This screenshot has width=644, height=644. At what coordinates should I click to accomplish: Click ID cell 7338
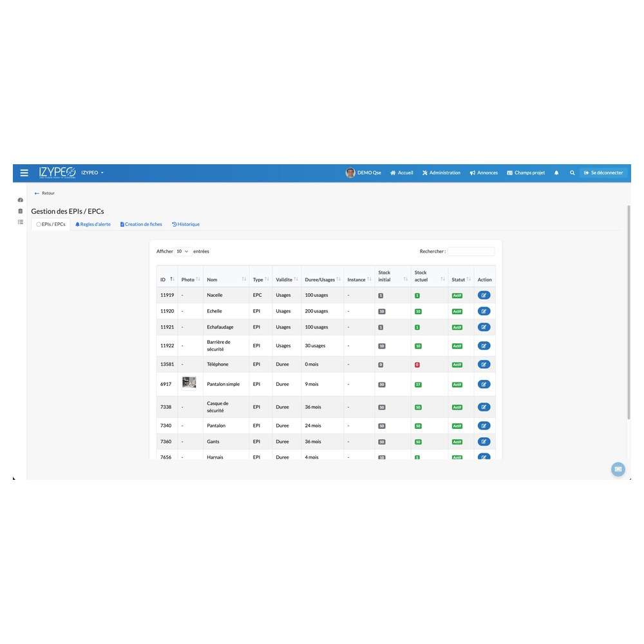[x=166, y=407]
